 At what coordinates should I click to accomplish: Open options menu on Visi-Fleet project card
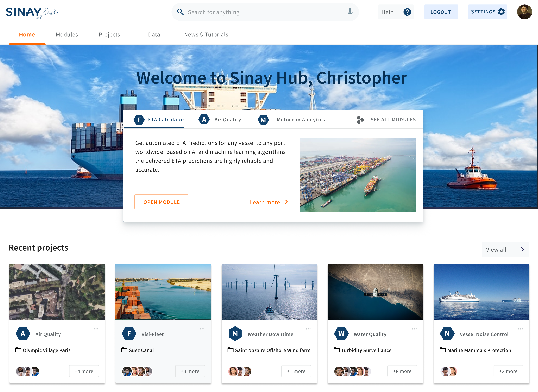pos(202,329)
